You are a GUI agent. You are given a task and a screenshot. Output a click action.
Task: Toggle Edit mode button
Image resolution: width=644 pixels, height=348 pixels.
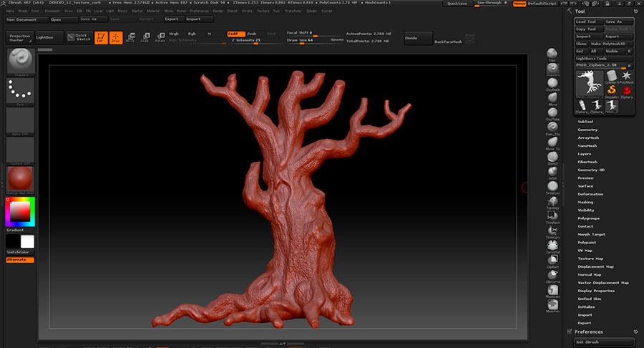pos(101,37)
